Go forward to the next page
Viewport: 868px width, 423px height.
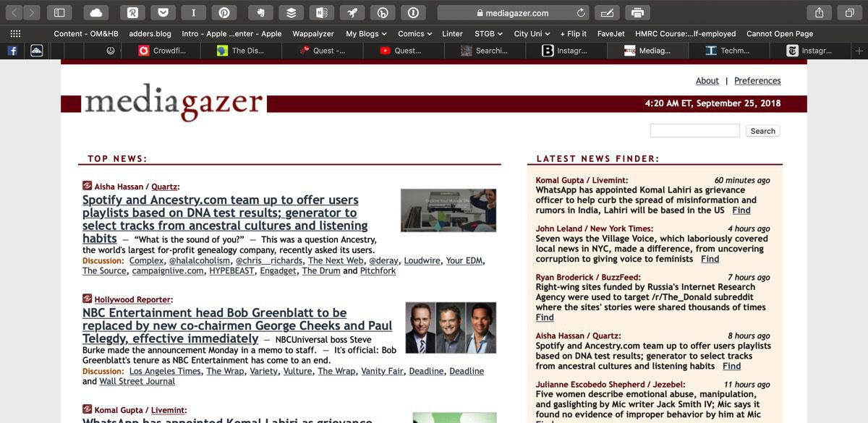[32, 12]
